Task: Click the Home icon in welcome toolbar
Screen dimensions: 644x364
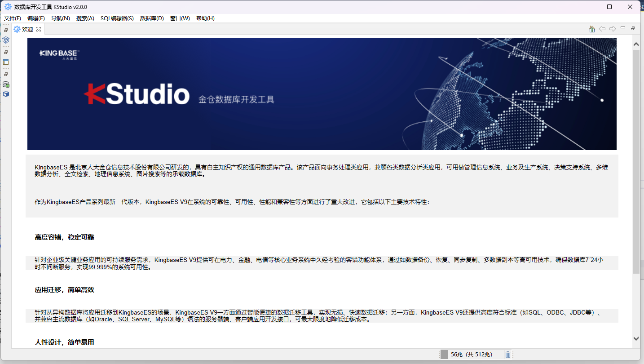Action: 592,29
